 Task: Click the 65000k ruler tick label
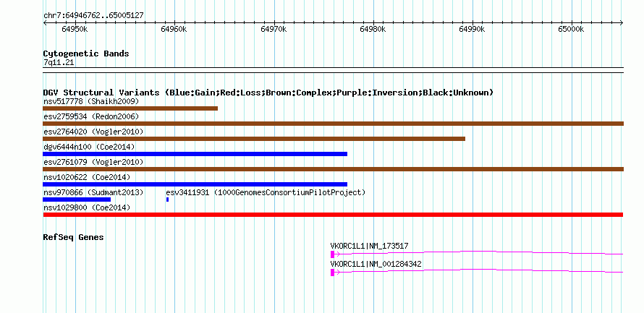[572, 29]
